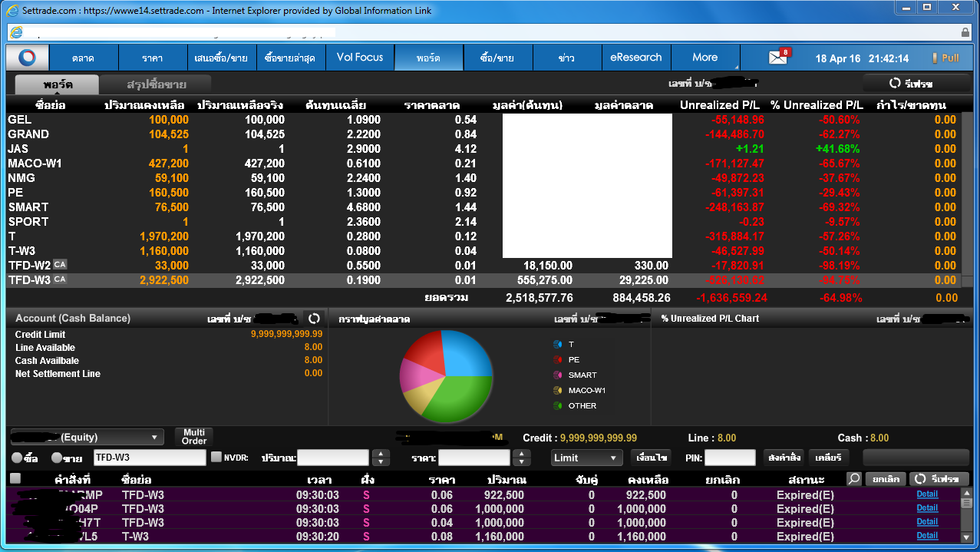980x552 pixels.
Task: Select the sell (ขาย) radio button
Action: [57, 458]
